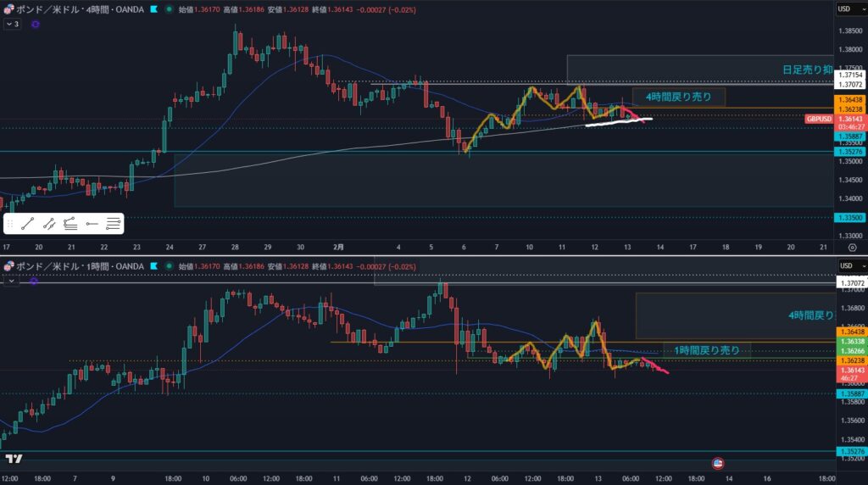
Task: Toggle the purple indicator visibility icon on upper chart
Action: (35, 25)
